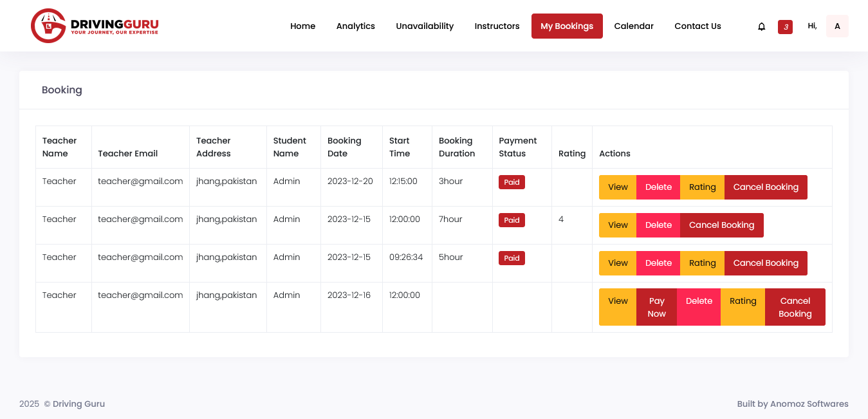Image resolution: width=868 pixels, height=419 pixels.
Task: Go to Contact Us
Action: [x=697, y=26]
